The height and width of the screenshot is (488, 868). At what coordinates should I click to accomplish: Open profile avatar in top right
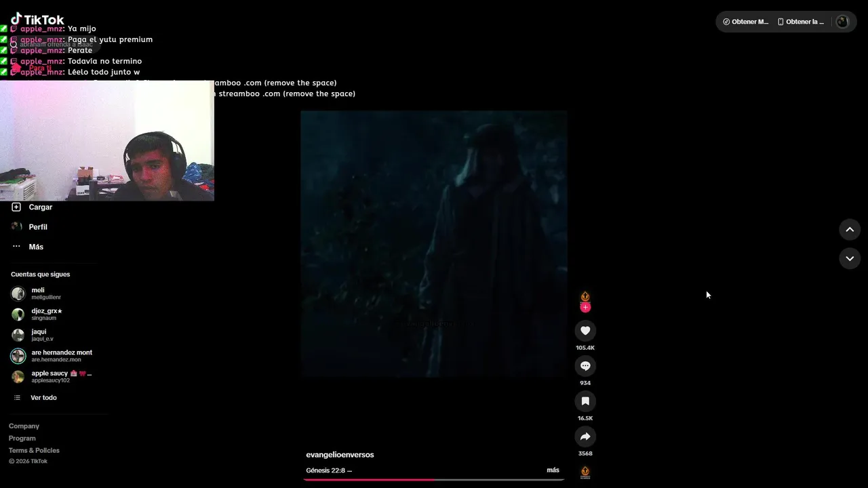[x=842, y=22]
